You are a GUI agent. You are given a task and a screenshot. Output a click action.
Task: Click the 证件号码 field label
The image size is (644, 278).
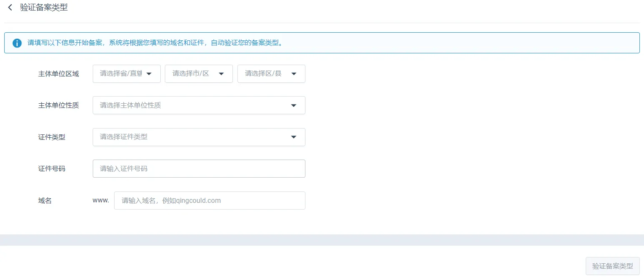52,169
